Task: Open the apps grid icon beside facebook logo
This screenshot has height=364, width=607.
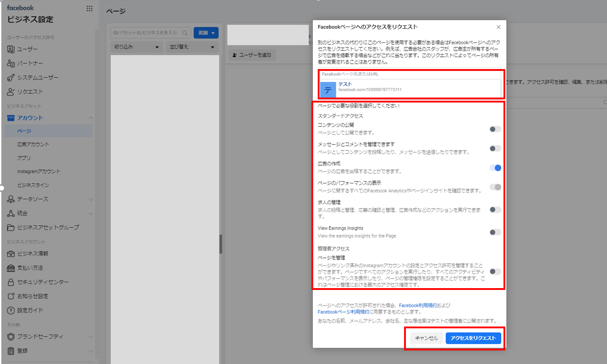Action: pos(89,9)
